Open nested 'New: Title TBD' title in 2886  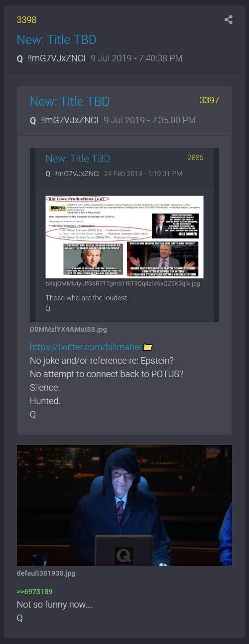[x=78, y=159]
